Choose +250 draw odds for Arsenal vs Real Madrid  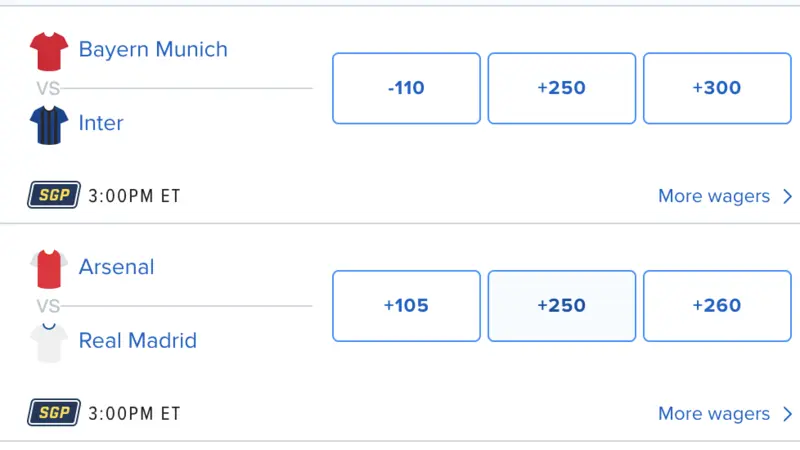click(561, 306)
